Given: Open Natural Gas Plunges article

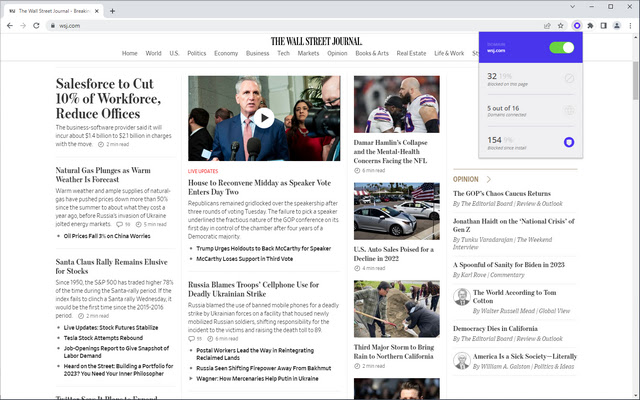Looking at the screenshot, I should pos(103,175).
